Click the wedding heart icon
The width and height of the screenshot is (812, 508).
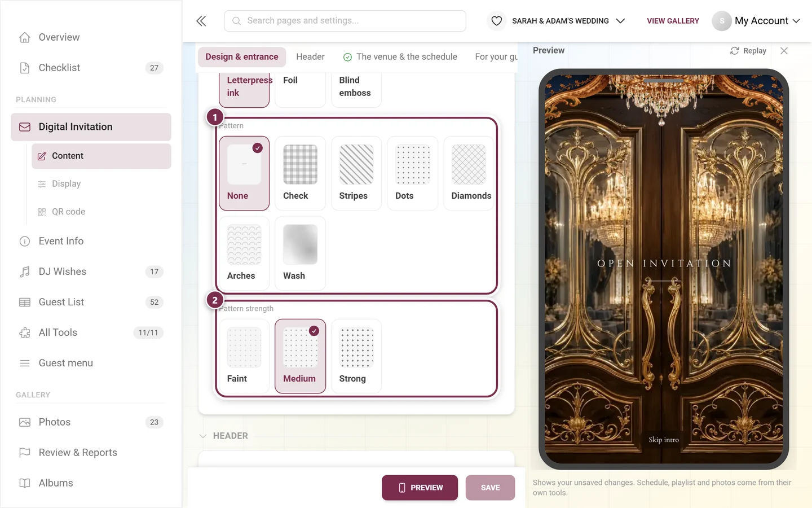tap(496, 21)
